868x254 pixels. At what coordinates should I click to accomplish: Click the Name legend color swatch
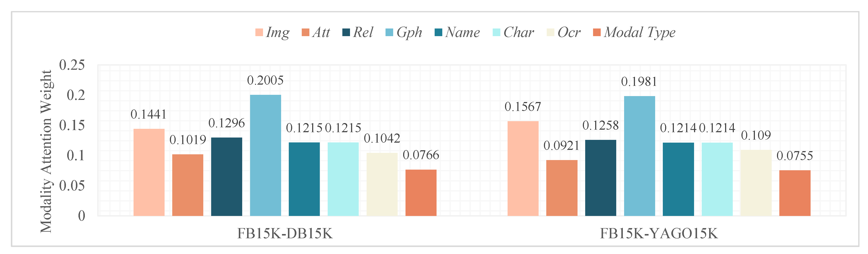click(438, 32)
